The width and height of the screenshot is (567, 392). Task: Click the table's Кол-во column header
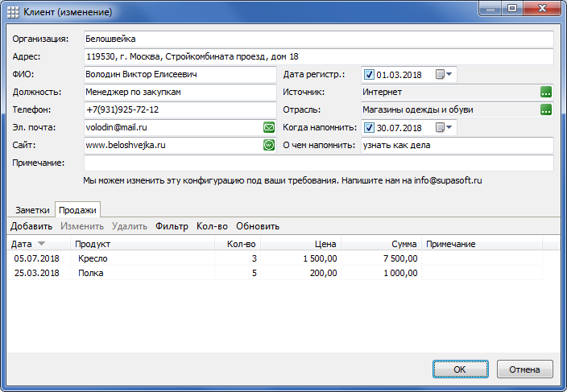238,244
